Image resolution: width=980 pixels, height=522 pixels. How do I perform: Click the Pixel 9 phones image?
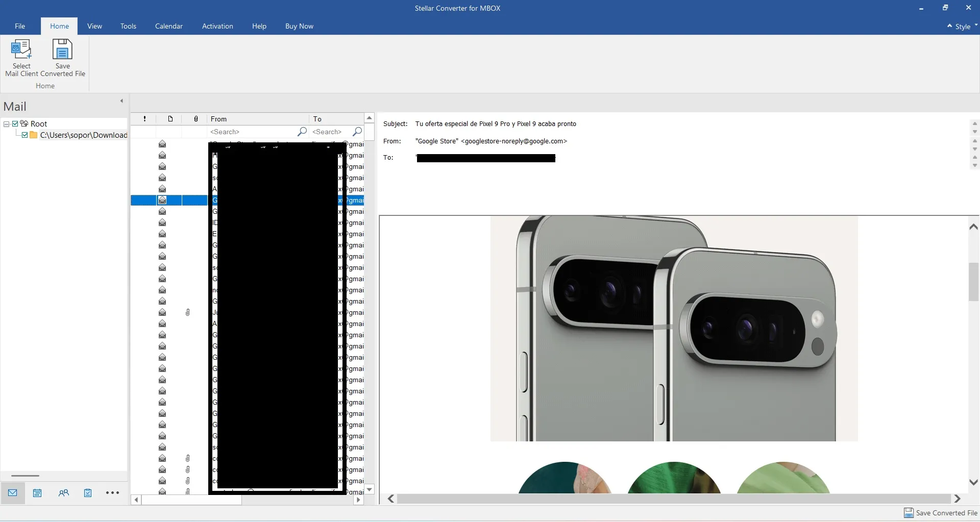(674, 328)
